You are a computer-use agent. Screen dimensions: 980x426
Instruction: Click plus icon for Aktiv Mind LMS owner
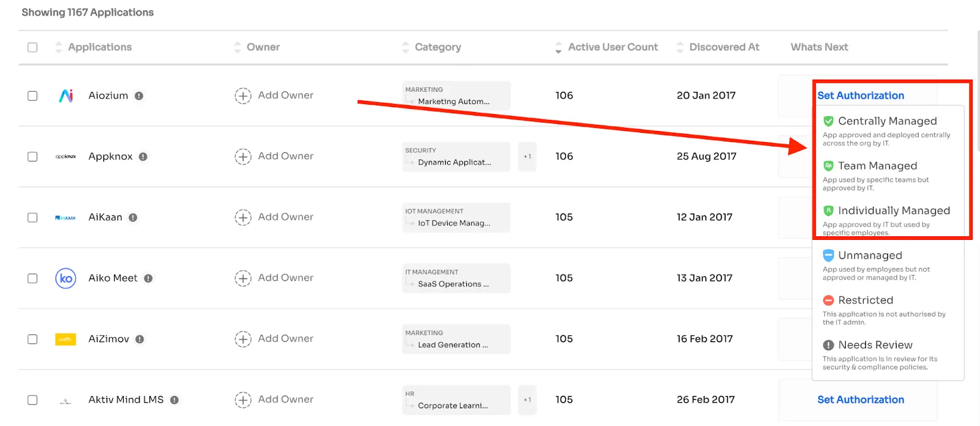pyautogui.click(x=243, y=400)
